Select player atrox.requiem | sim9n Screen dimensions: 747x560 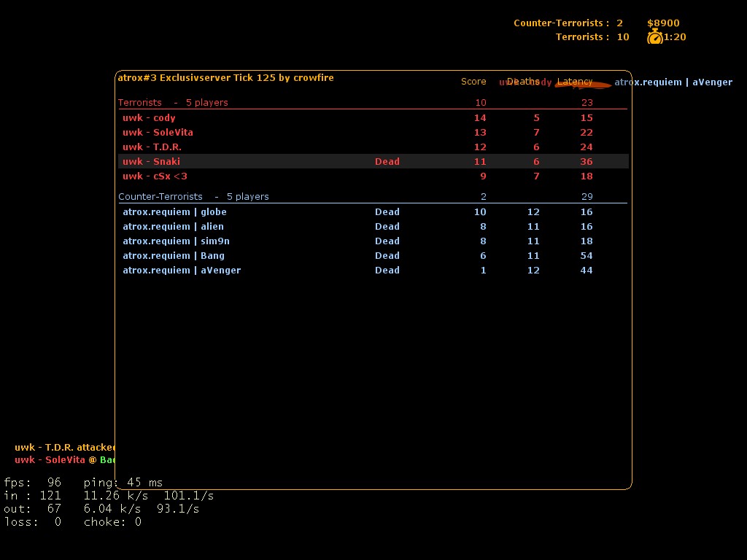coord(176,241)
